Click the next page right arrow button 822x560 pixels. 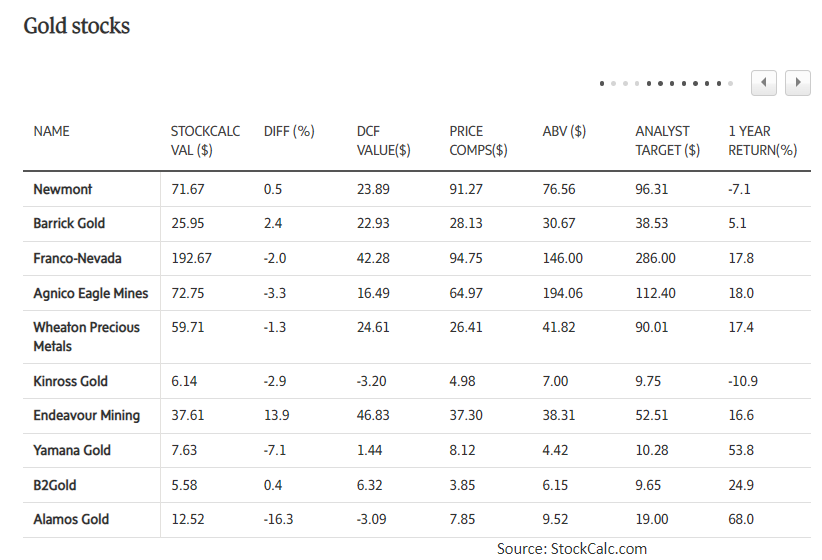797,82
